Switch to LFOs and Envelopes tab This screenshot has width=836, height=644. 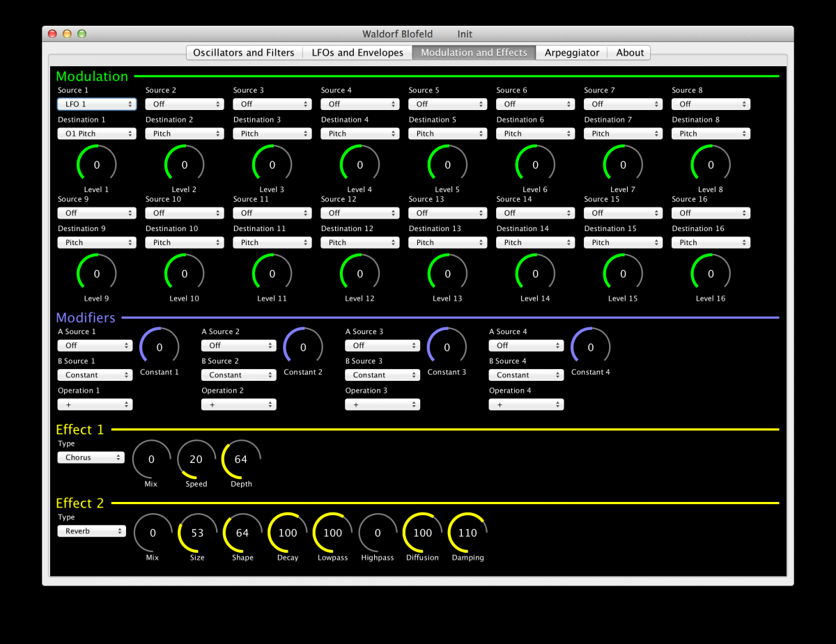click(357, 53)
